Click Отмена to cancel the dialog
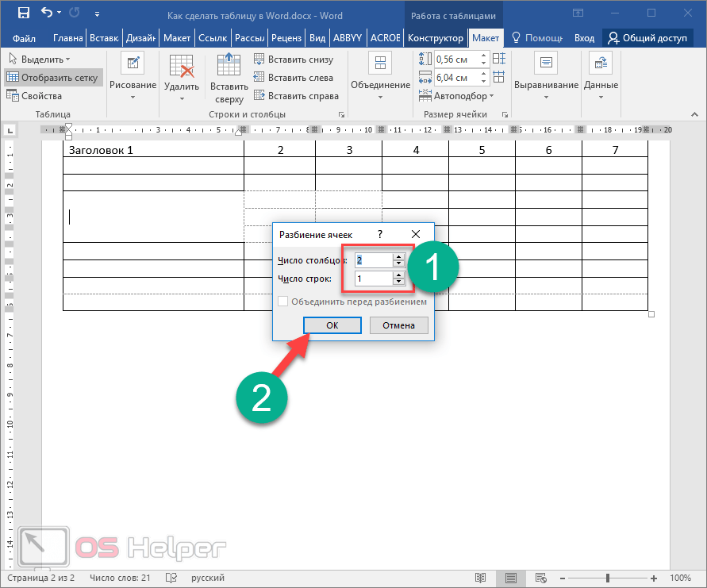Screen dimensions: 707x588 tap(398, 325)
